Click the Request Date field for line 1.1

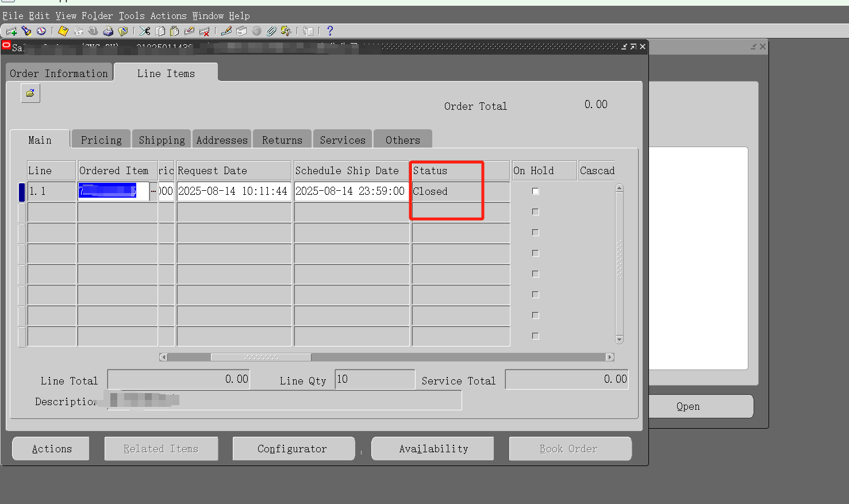point(234,191)
